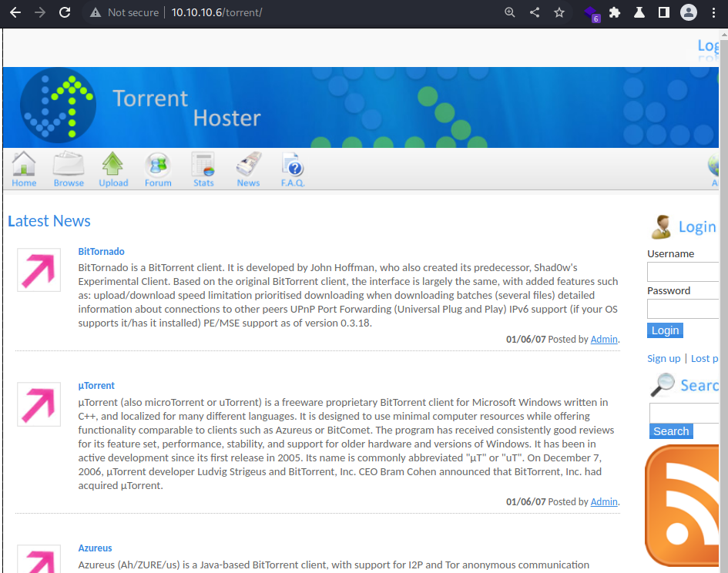
Task: Reload the page with the refresh icon
Action: click(65, 12)
